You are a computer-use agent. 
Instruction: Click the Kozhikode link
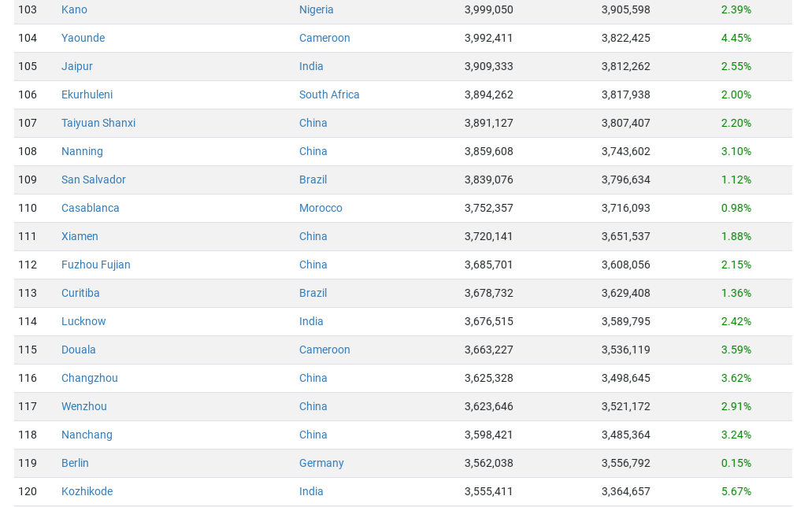point(87,491)
